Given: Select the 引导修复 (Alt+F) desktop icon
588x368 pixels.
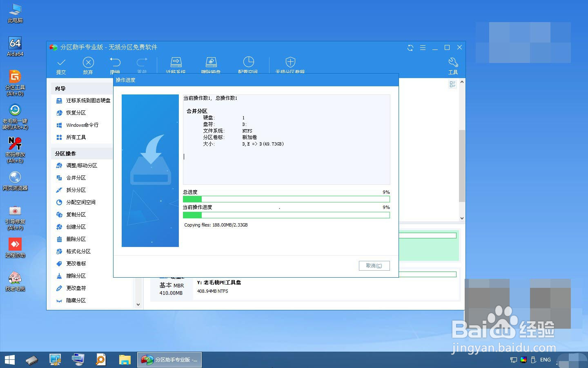Looking at the screenshot, I should click(x=15, y=218).
